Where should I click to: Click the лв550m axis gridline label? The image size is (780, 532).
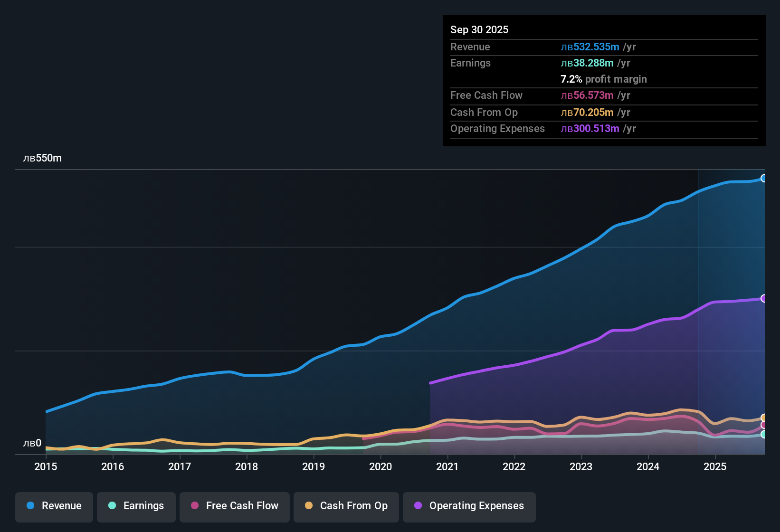tap(43, 158)
